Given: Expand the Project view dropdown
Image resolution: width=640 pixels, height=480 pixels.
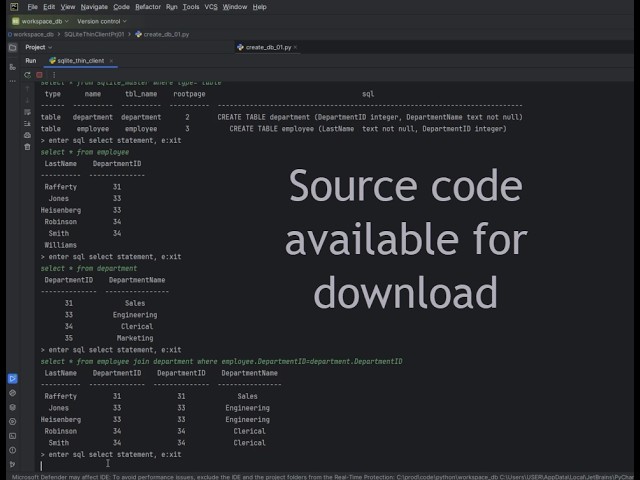Looking at the screenshot, I should click(39, 47).
